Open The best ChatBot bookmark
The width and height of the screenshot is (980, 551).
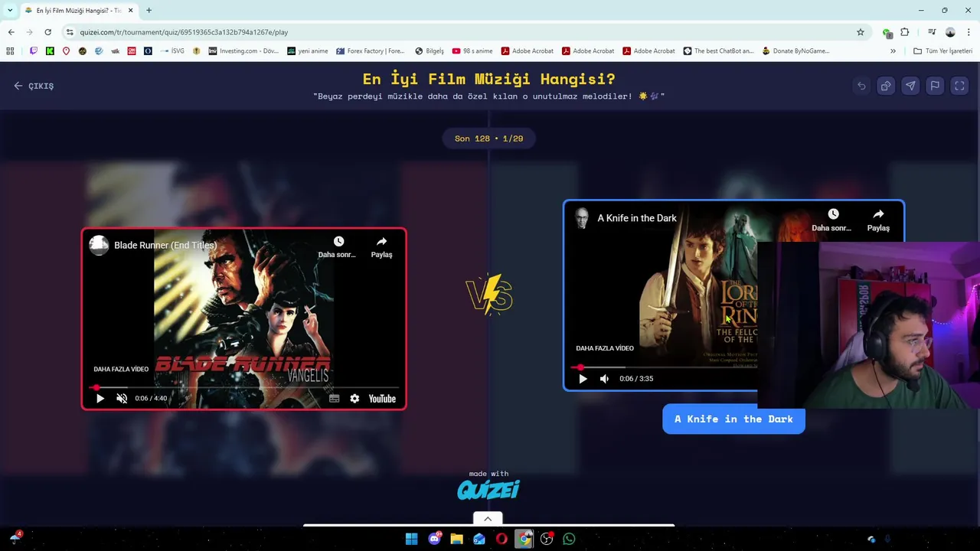tap(719, 51)
